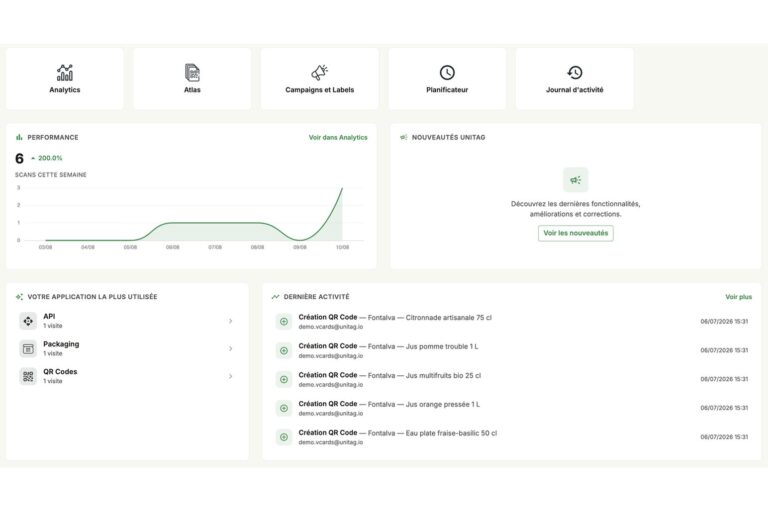Image resolution: width=768 pixels, height=512 pixels.
Task: Click the QR Codes application icon
Action: click(28, 376)
